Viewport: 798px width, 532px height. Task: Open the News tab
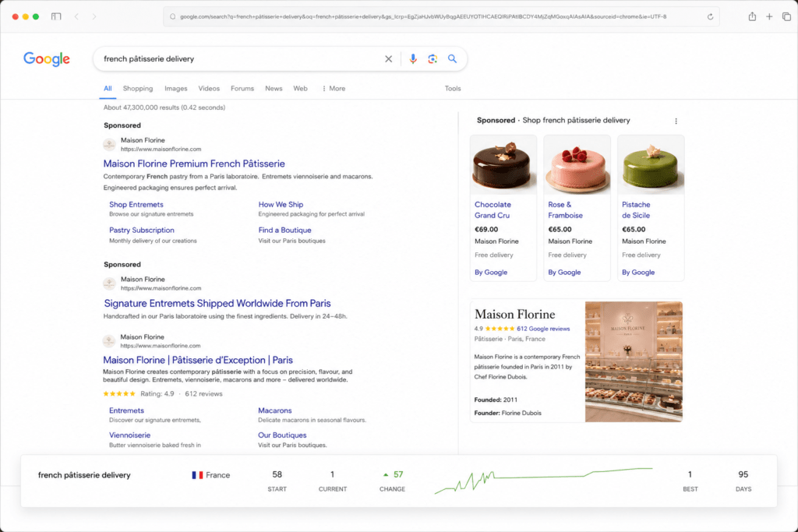274,89
